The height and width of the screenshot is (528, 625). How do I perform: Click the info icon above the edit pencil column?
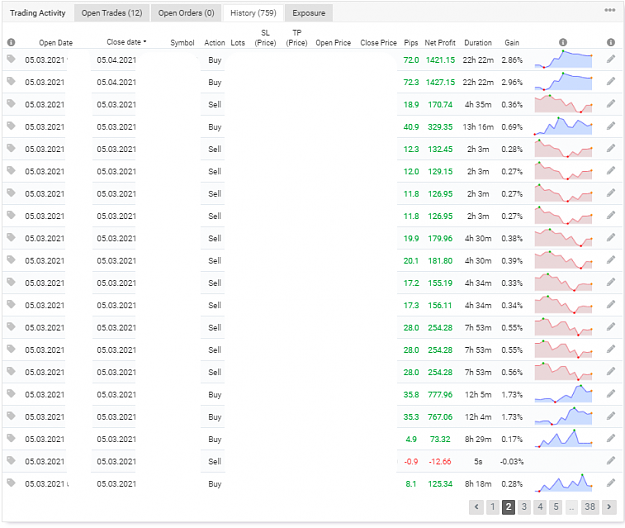pos(611,42)
